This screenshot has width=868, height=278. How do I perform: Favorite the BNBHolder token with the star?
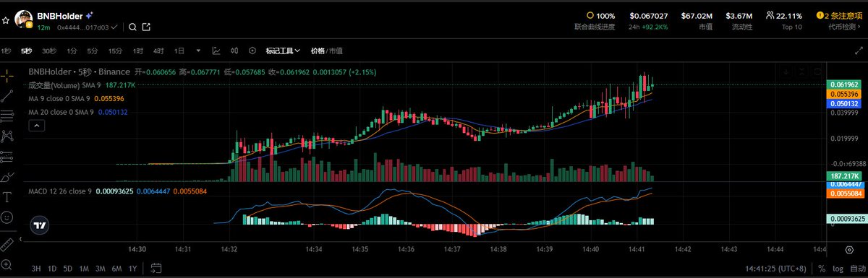click(5, 21)
